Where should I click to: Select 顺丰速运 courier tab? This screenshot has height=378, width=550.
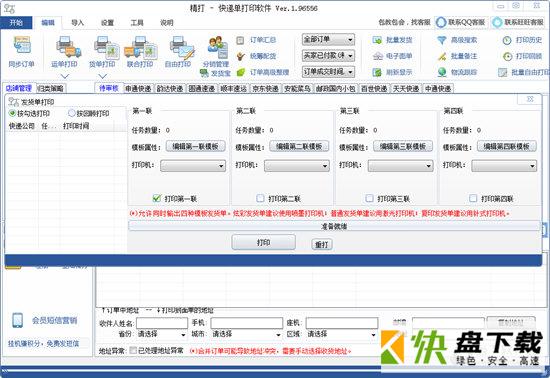tap(233, 89)
